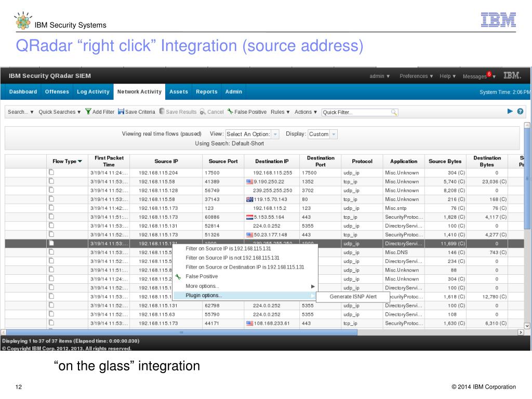
Task: Open the help question mark icon
Action: (520, 111)
